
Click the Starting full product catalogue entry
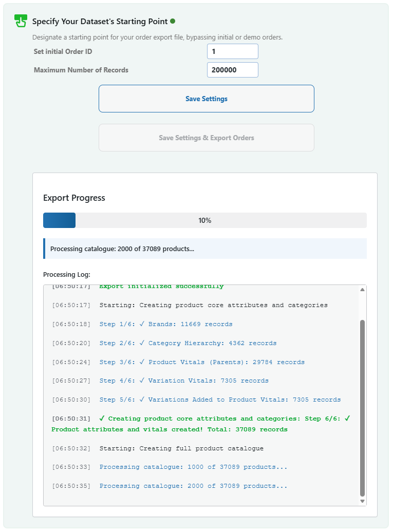pyautogui.click(x=181, y=448)
